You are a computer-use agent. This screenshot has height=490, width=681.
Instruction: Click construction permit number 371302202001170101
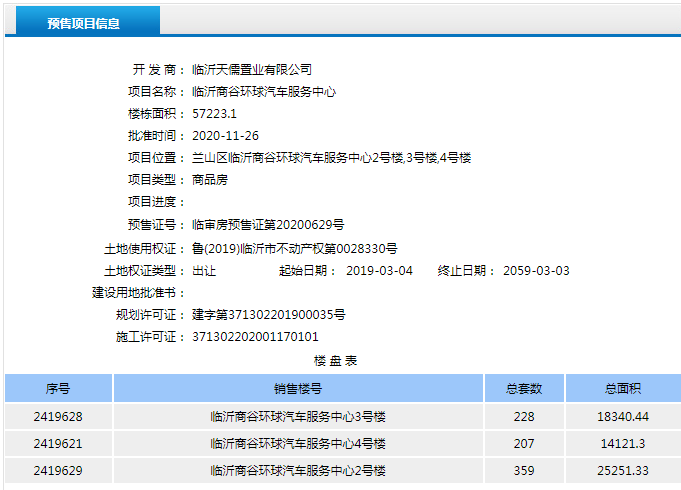[x=255, y=337]
